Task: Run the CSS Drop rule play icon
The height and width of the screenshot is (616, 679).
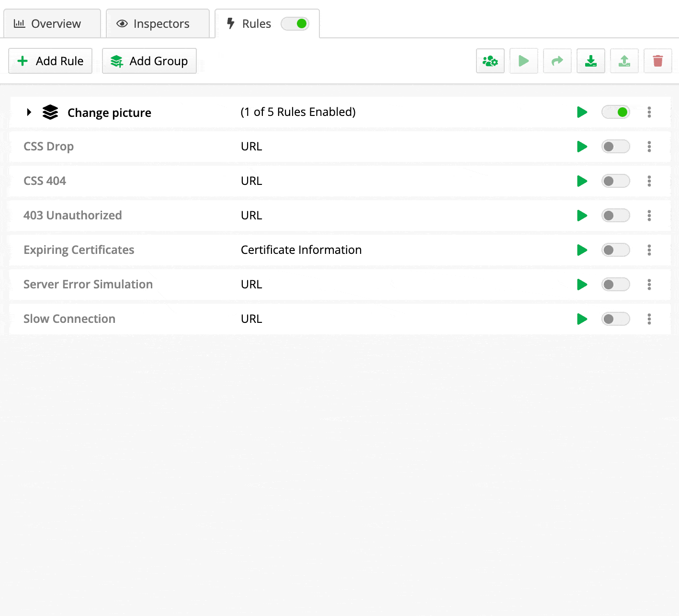Action: (x=582, y=147)
